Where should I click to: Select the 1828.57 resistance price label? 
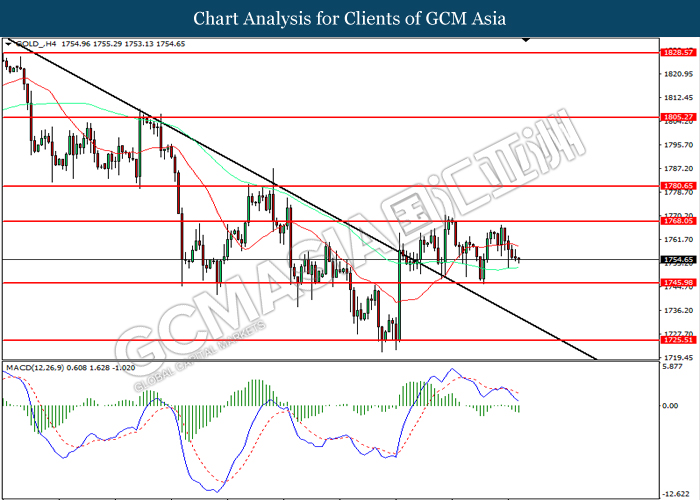678,53
